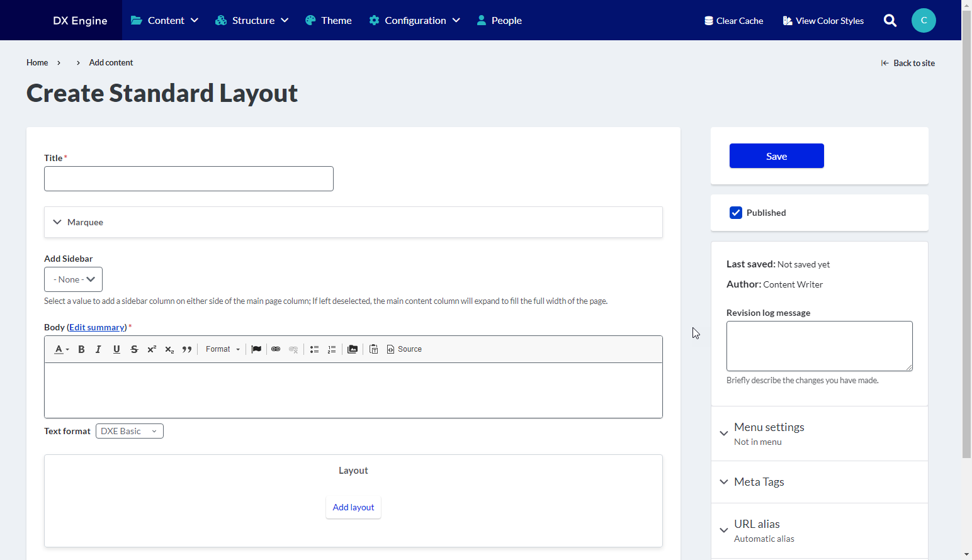This screenshot has width=972, height=560.
Task: Click the Add content breadcrumb
Action: (x=111, y=62)
